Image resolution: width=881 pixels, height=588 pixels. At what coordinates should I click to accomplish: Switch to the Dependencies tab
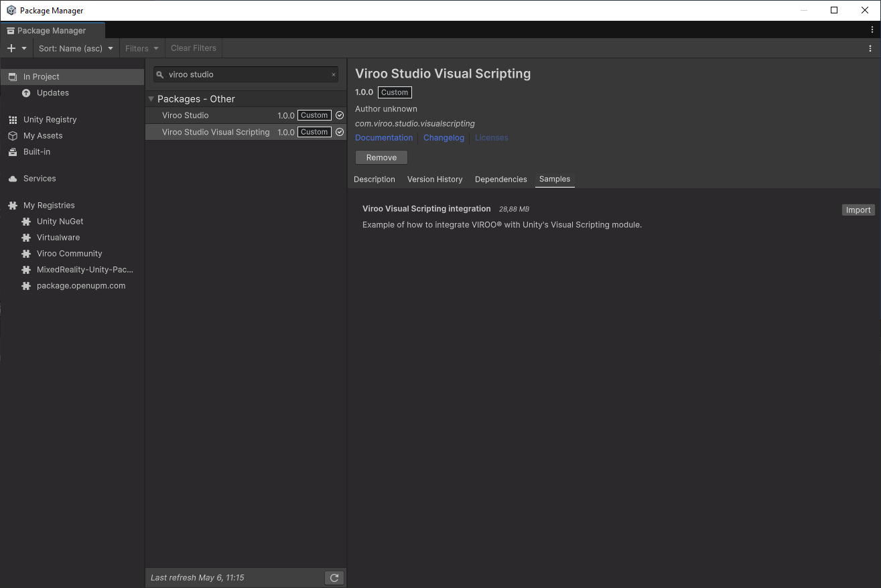[x=500, y=179]
